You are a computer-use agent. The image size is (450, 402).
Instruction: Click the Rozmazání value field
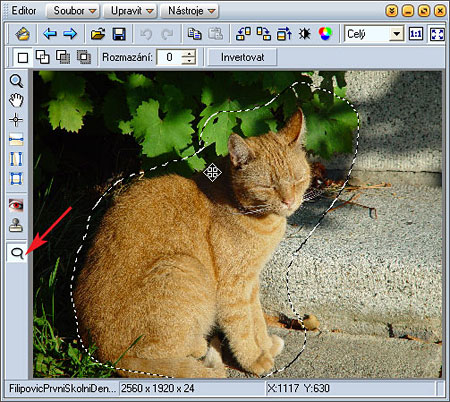[x=169, y=57]
